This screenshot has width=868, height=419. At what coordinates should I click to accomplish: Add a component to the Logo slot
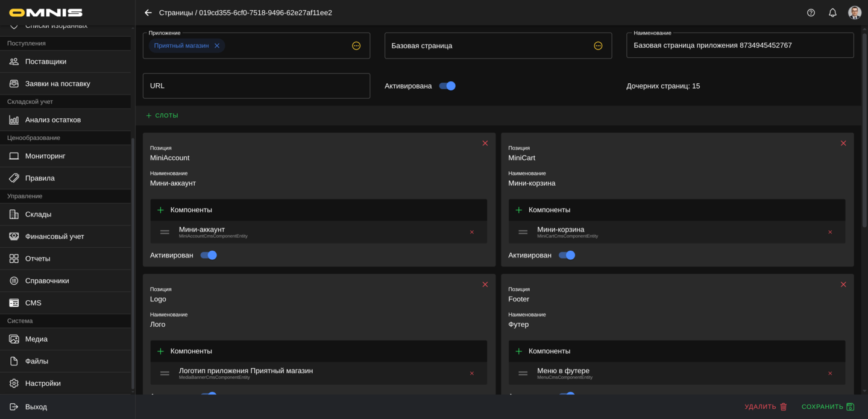coord(161,351)
